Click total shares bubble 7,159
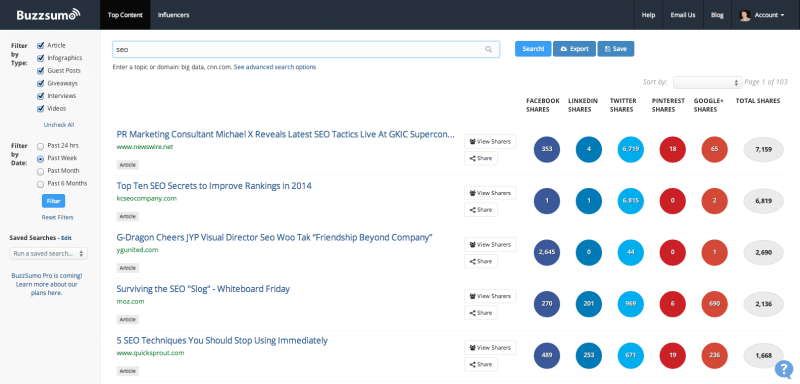This screenshot has width=800, height=384. click(x=763, y=149)
